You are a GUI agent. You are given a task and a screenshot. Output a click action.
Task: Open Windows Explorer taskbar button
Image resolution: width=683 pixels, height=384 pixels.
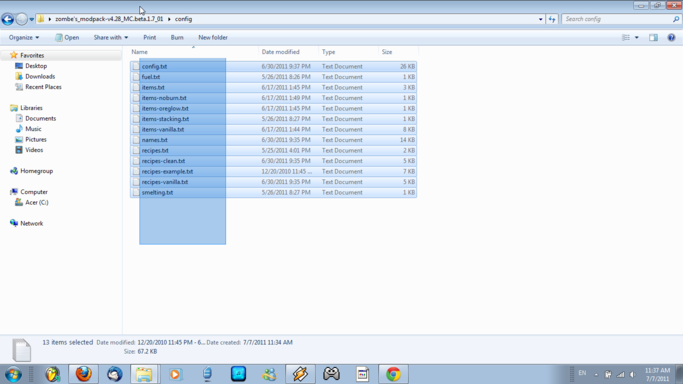(144, 374)
